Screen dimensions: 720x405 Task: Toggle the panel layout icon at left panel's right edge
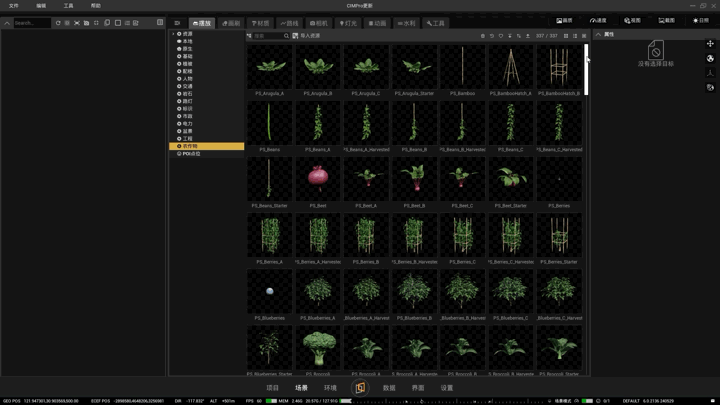click(160, 22)
